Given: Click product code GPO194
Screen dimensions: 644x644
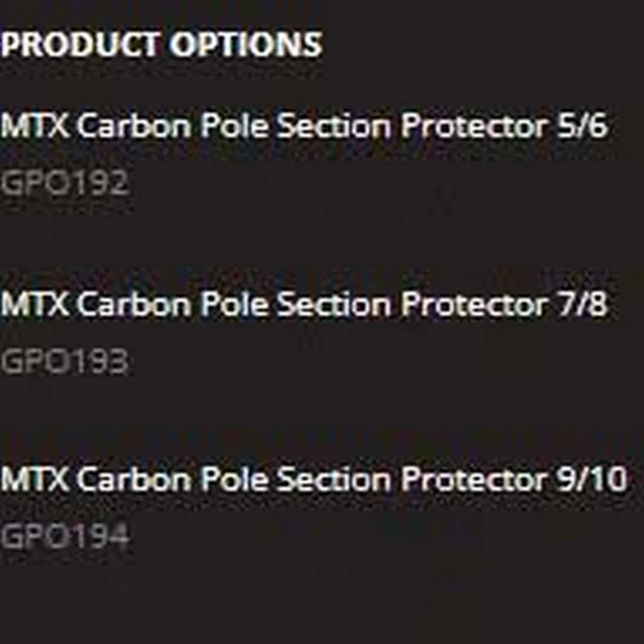Looking at the screenshot, I should coord(64,536).
